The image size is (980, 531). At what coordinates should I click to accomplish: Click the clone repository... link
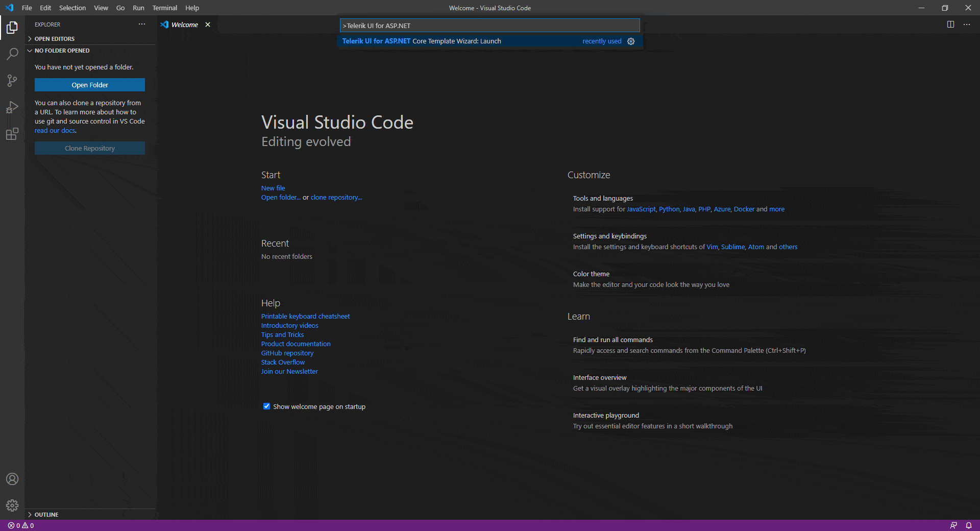coord(336,198)
